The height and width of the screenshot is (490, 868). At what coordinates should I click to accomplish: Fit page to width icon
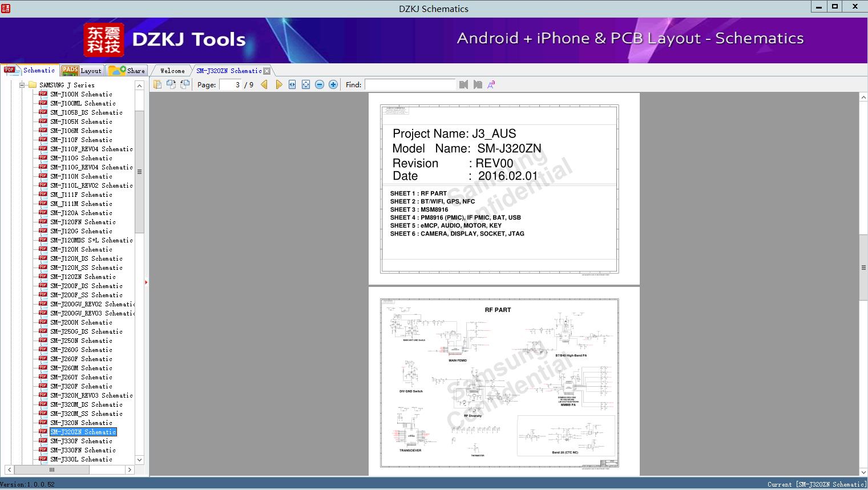(x=292, y=84)
